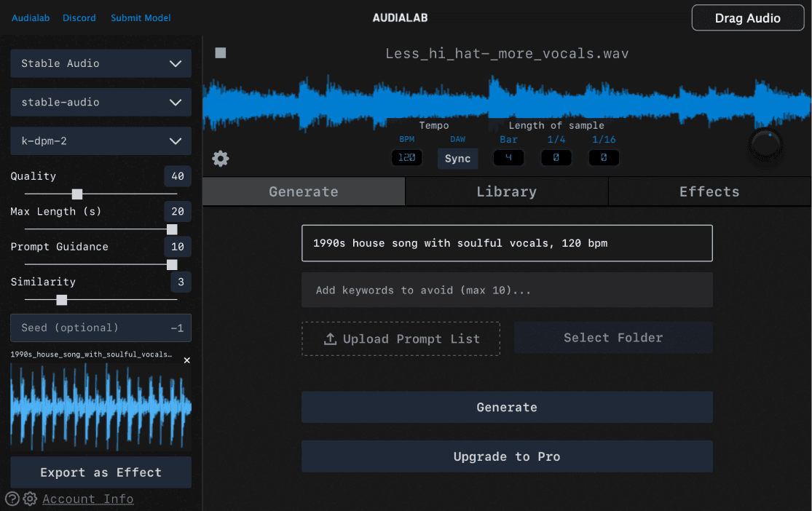Turn the round volume knob

(x=765, y=145)
